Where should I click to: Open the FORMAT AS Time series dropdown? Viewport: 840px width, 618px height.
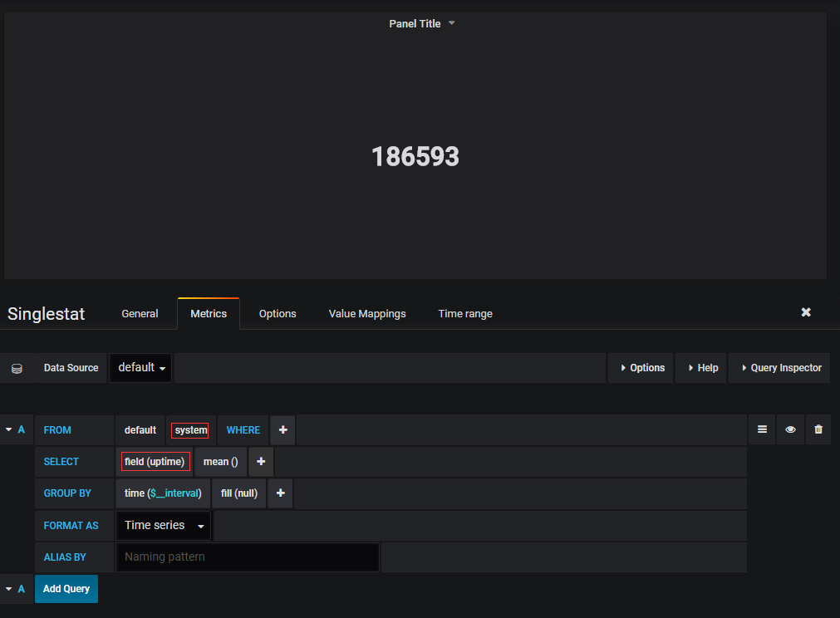coord(163,525)
